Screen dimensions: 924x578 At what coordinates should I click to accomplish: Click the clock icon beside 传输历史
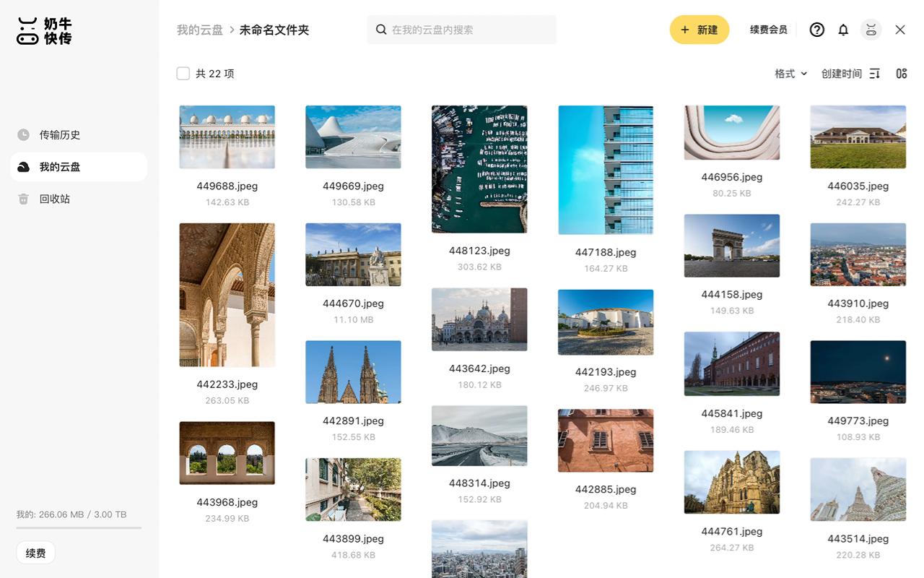click(x=24, y=135)
